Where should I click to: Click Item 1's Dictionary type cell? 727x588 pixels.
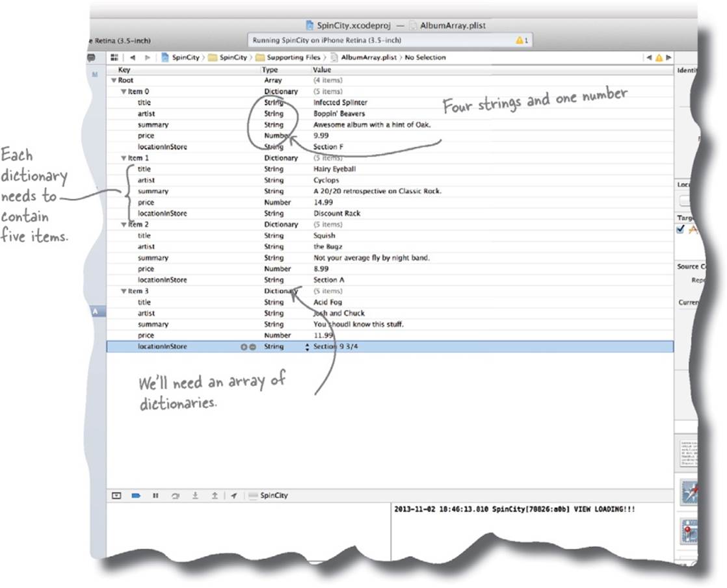281,158
